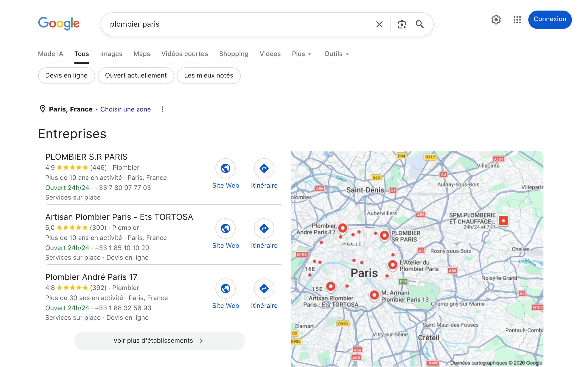This screenshot has width=588, height=367.
Task: Open the Google apps grid icon
Action: pos(517,20)
